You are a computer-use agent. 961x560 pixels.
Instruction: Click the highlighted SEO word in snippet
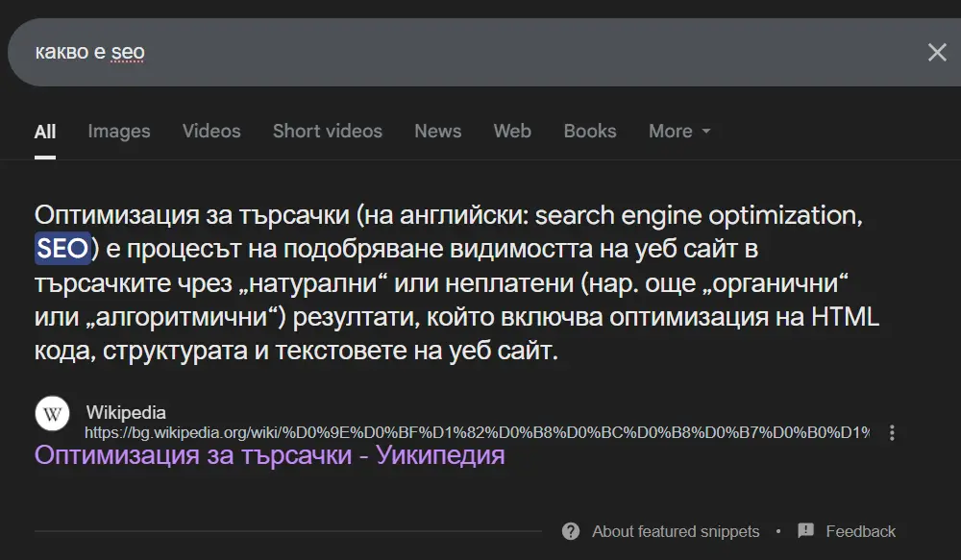[62, 248]
